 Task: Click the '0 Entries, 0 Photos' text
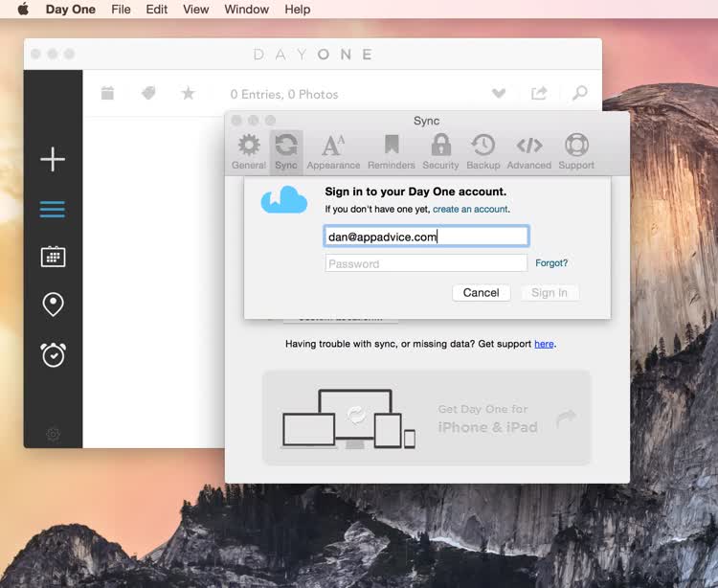pos(284,95)
